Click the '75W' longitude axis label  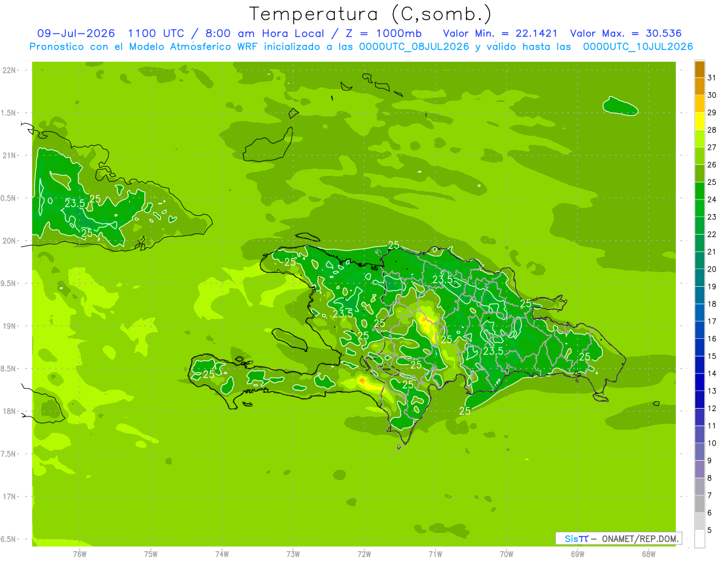click(150, 554)
